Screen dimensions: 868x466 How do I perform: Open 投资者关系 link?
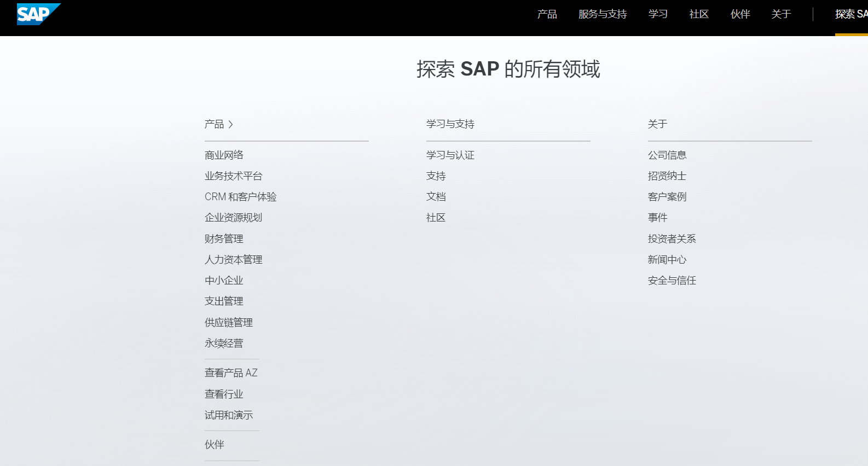click(x=672, y=239)
